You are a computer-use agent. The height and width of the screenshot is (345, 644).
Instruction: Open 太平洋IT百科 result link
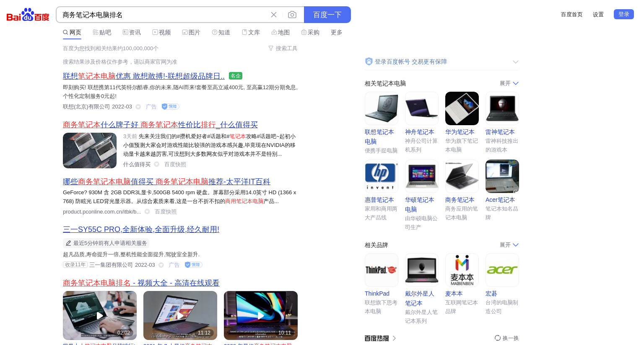pyautogui.click(x=166, y=182)
